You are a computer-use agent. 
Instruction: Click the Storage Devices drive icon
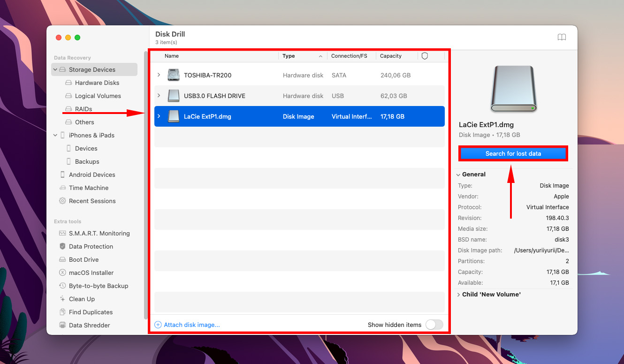(x=62, y=69)
